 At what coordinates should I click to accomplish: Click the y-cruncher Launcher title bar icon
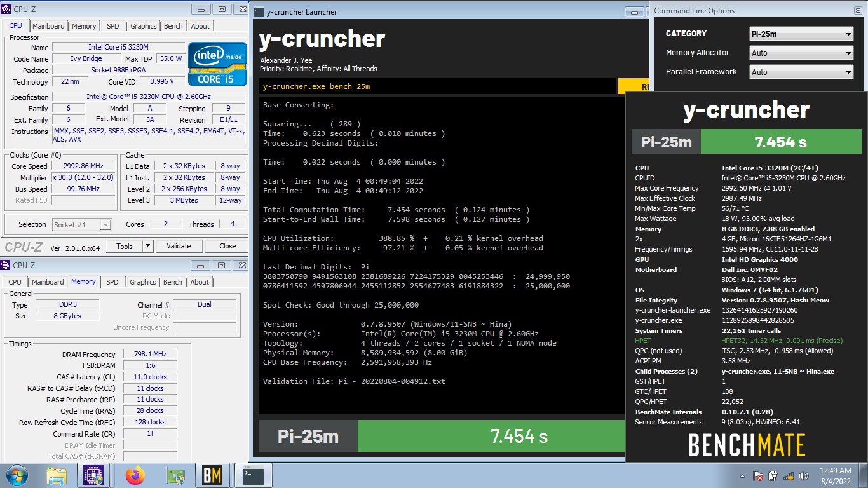(x=259, y=11)
